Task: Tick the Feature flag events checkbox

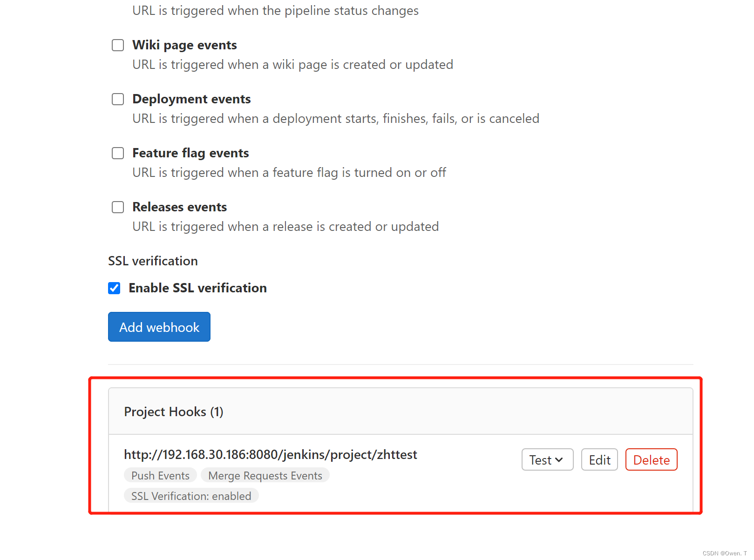Action: click(118, 153)
